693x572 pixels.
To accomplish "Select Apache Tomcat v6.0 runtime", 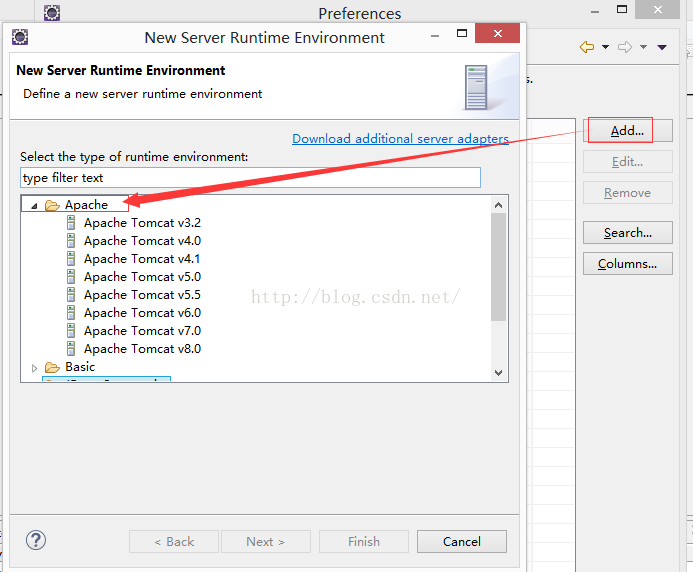I will [142, 313].
